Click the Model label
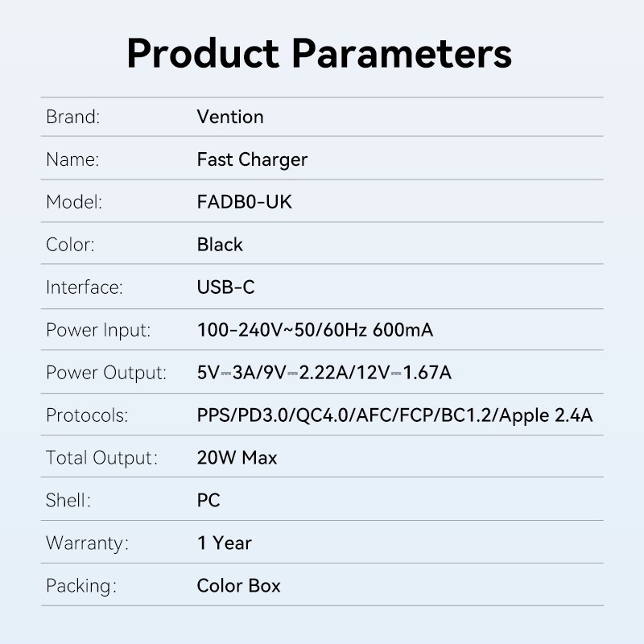This screenshot has height=644, width=644. tap(74, 202)
